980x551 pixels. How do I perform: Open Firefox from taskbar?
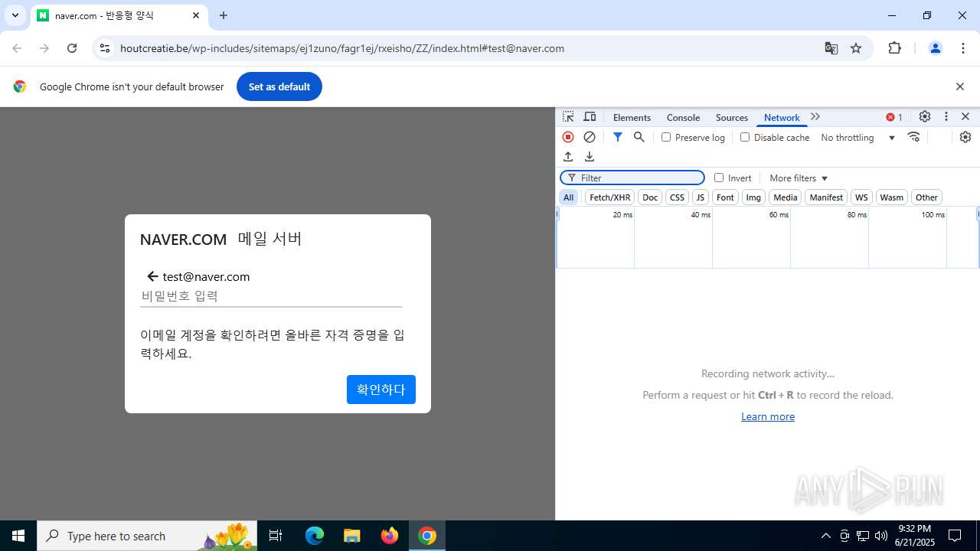390,536
